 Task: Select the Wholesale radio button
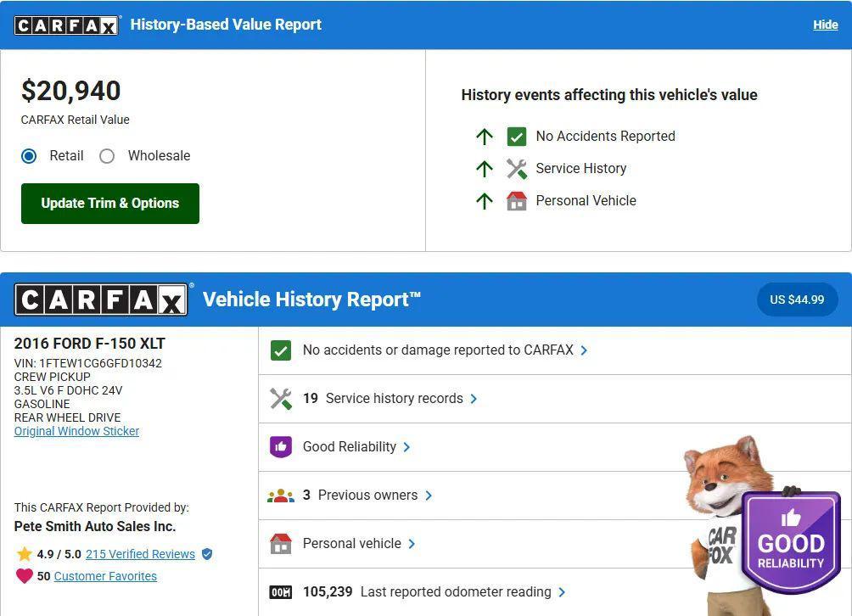108,156
